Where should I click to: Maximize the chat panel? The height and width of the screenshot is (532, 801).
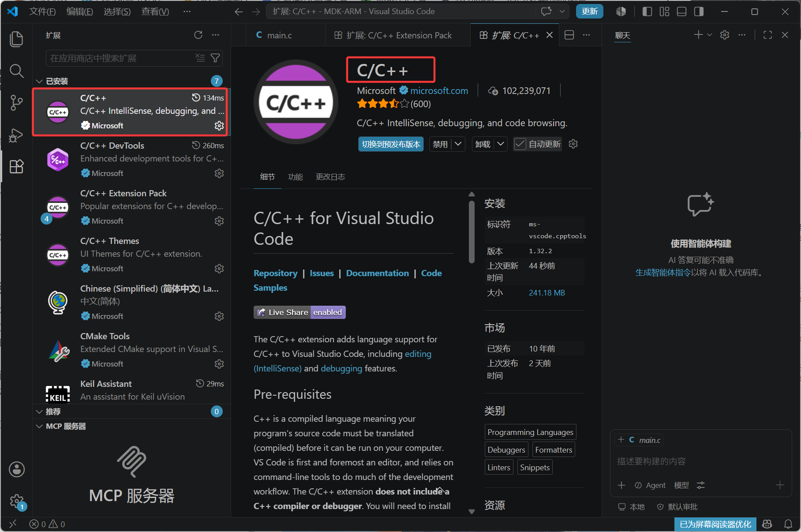767,35
